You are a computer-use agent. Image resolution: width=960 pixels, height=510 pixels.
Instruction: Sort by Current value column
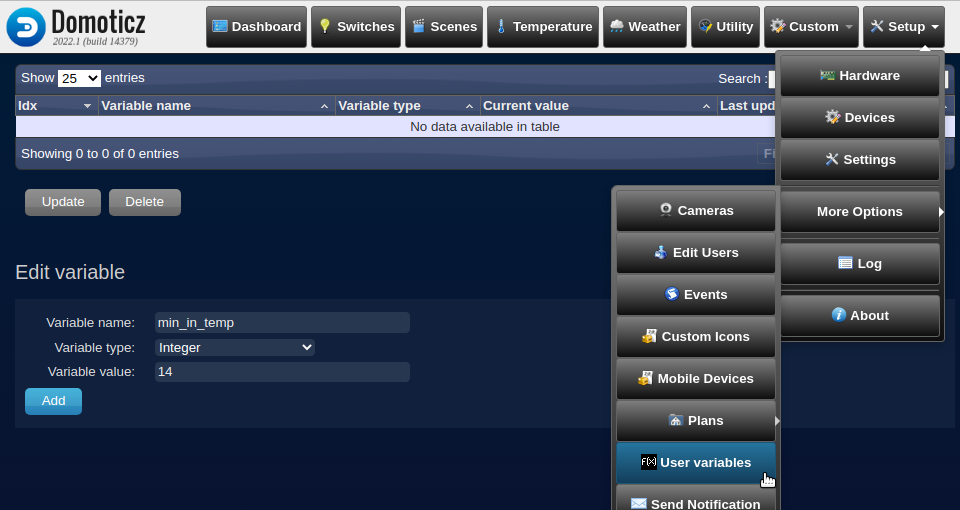(x=599, y=106)
